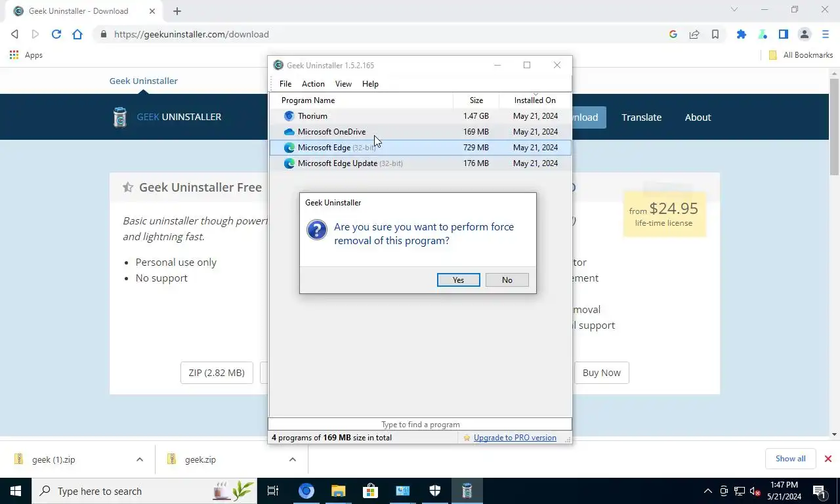Image resolution: width=840 pixels, height=504 pixels.
Task: Open the Translate page link
Action: coord(641,117)
